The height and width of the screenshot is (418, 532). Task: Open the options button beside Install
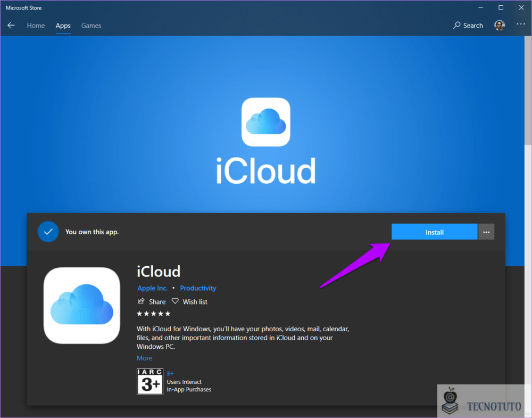click(486, 232)
